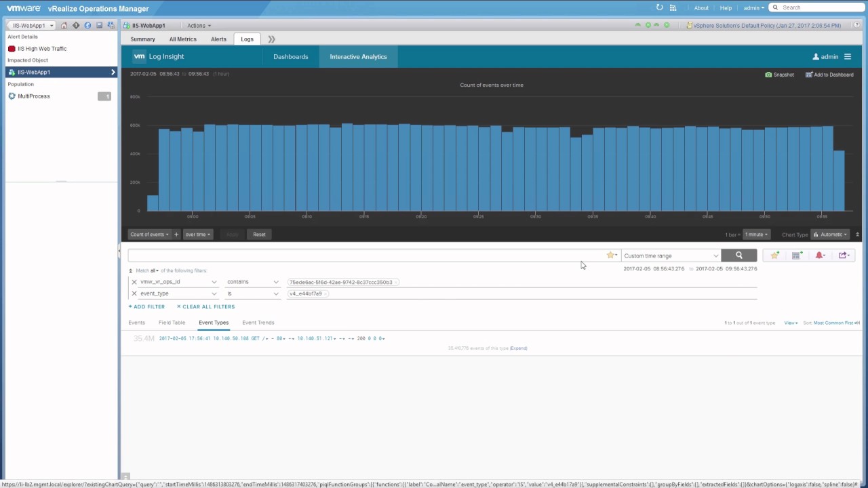Open the favorite queries star in search field
The width and height of the screenshot is (868, 488).
point(612,256)
